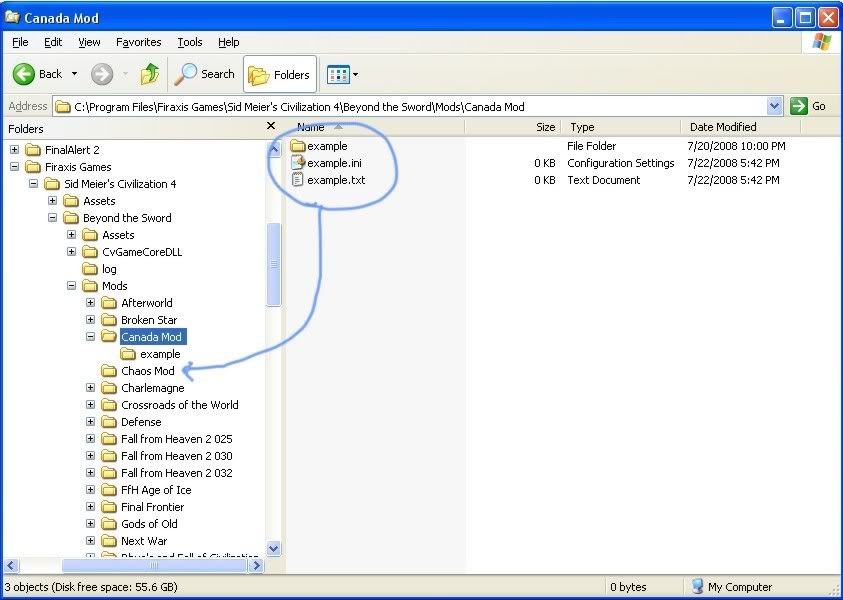Click the address bar path field
Viewport: 843px width, 600px height.
[x=411, y=106]
